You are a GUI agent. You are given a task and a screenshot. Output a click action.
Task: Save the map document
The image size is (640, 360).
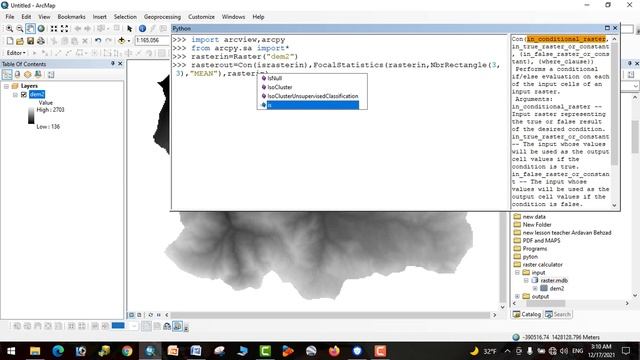tap(30, 41)
